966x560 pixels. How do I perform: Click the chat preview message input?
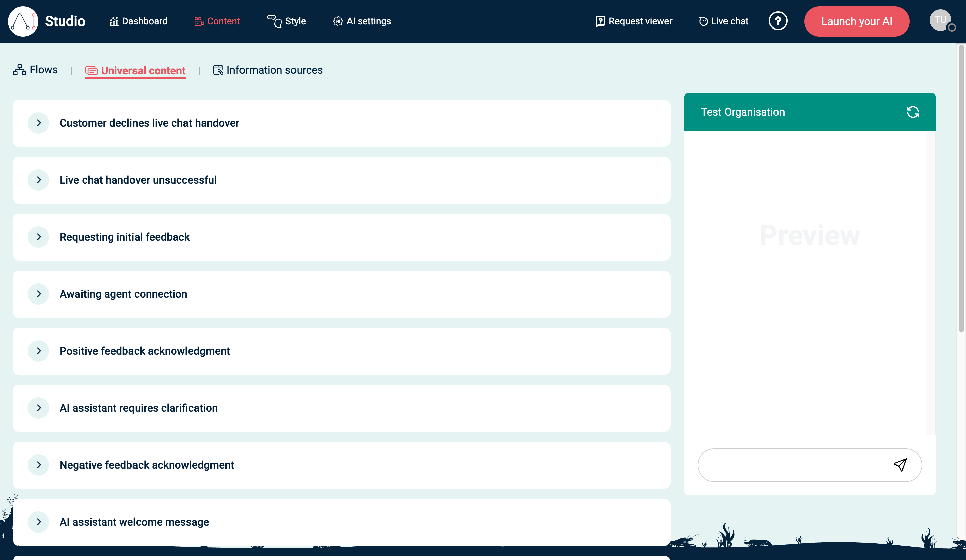point(794,465)
